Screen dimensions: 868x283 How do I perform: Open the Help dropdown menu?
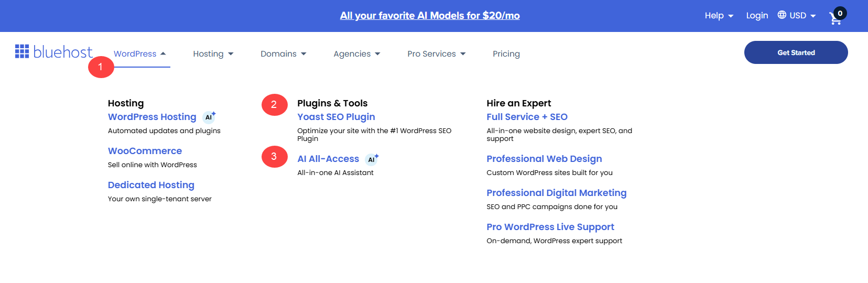719,16
